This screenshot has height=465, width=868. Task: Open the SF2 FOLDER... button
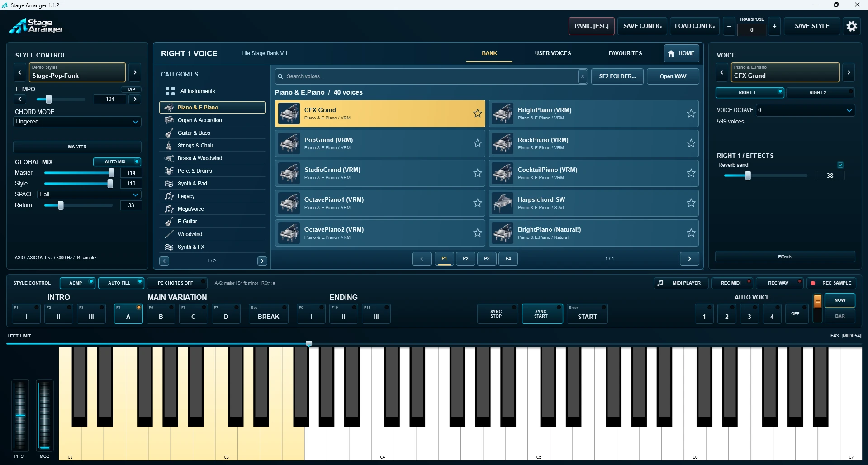[617, 76]
